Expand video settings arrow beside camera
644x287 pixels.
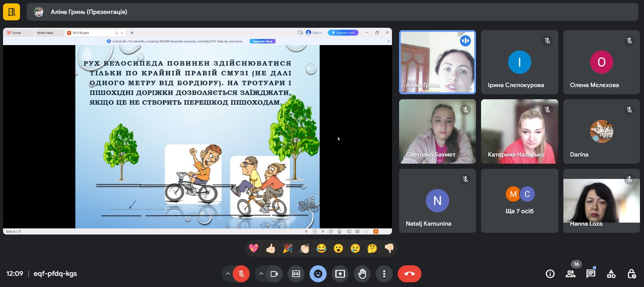[x=261, y=274]
